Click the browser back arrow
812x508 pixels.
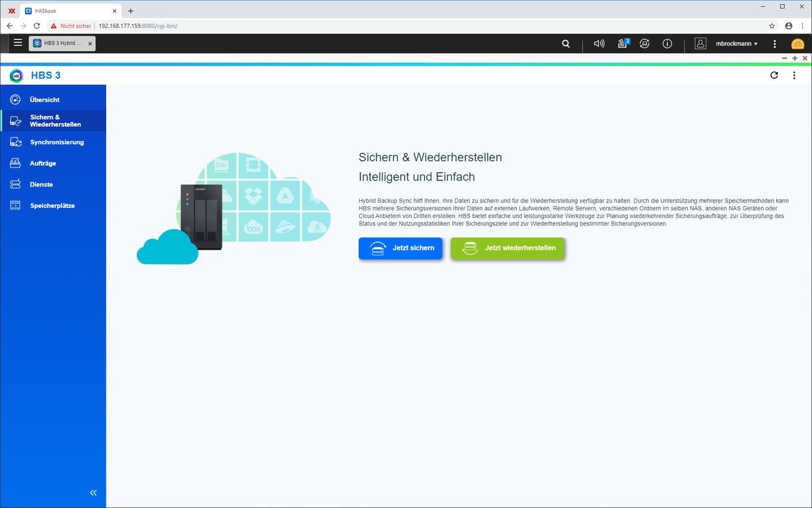click(10, 26)
